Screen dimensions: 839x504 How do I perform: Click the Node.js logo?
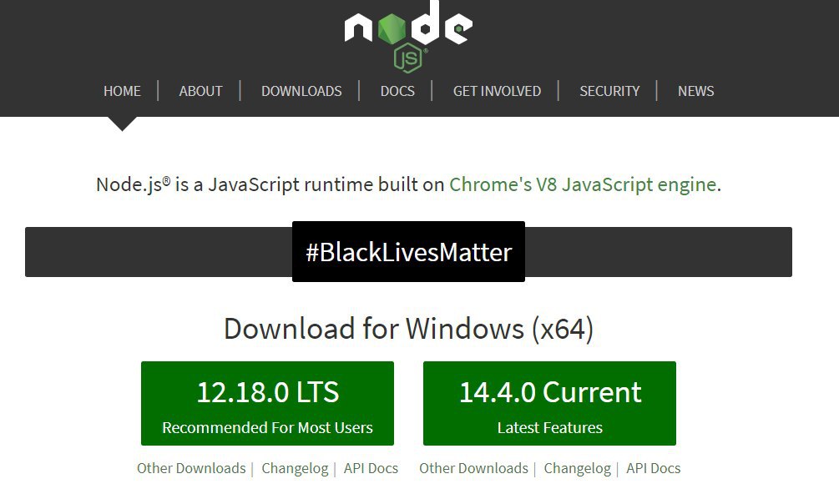point(408,37)
